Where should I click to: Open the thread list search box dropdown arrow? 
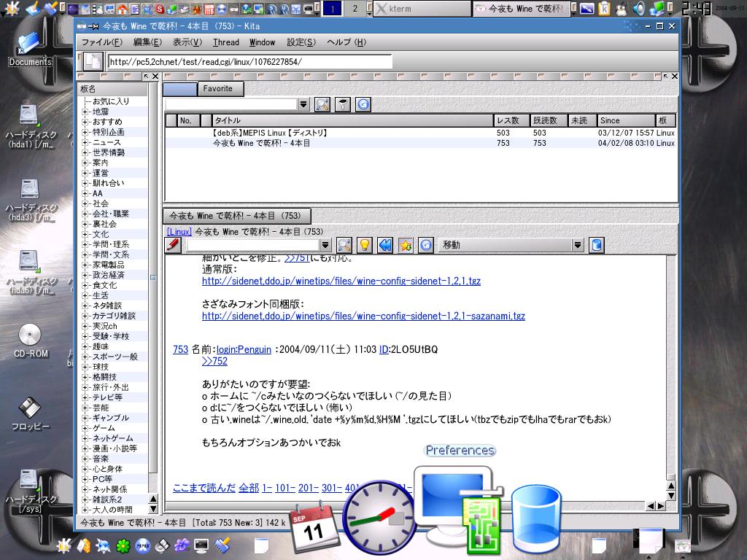click(303, 104)
